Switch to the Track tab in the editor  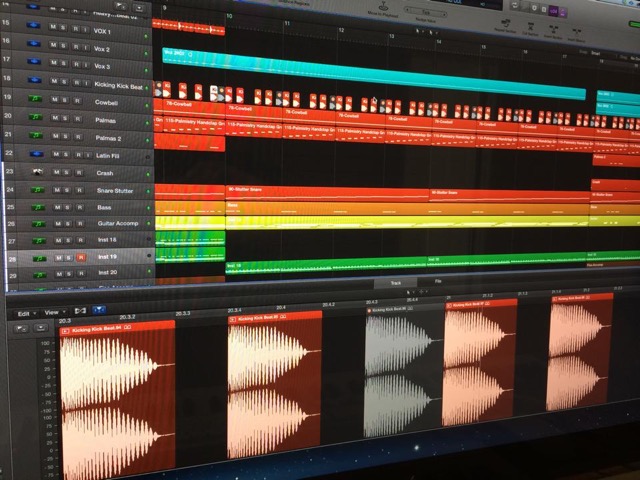pos(395,283)
